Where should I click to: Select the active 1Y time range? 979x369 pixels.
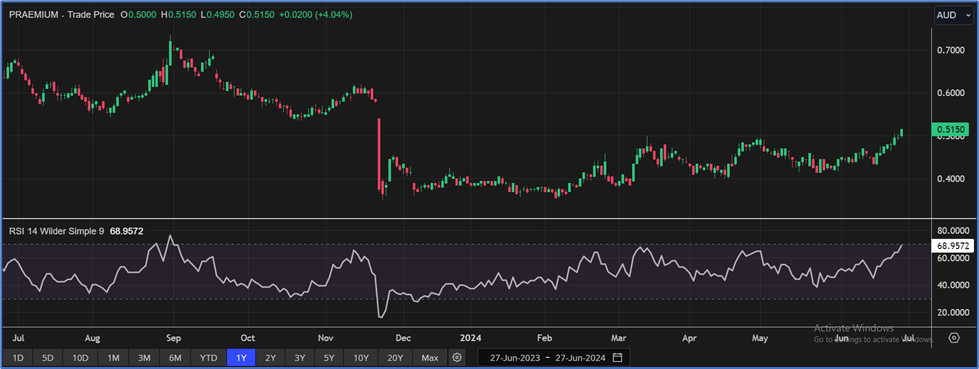click(241, 358)
